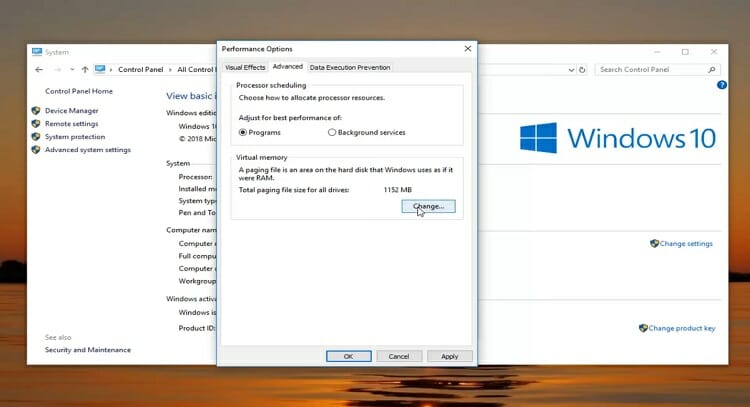750x407 pixels.
Task: Click the Change product key link
Action: point(682,328)
